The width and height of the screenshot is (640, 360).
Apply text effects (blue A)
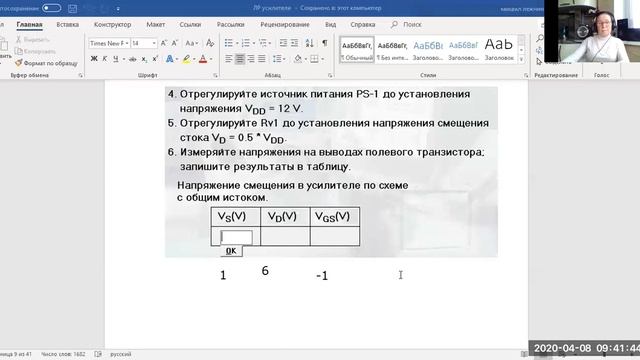[x=169, y=59]
